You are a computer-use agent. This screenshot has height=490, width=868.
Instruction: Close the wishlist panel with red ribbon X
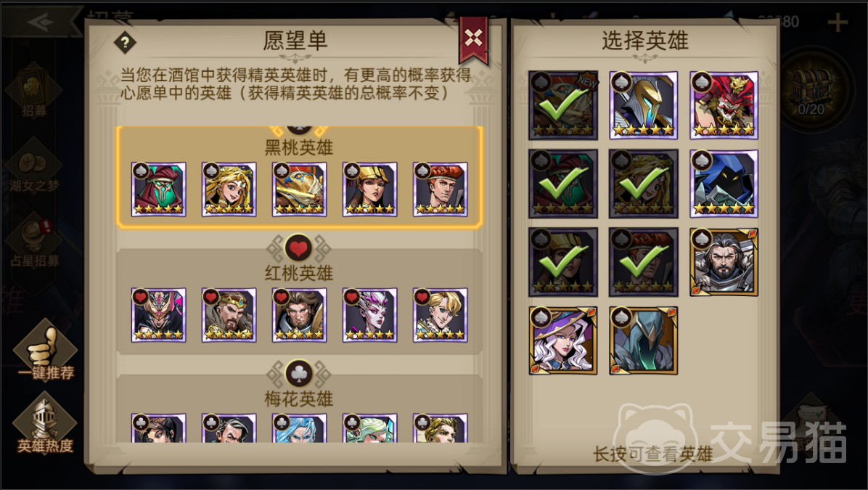tap(473, 38)
